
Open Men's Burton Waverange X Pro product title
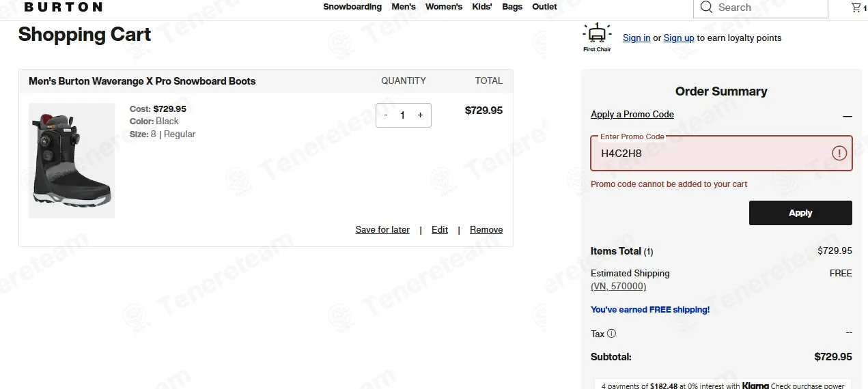tap(142, 81)
